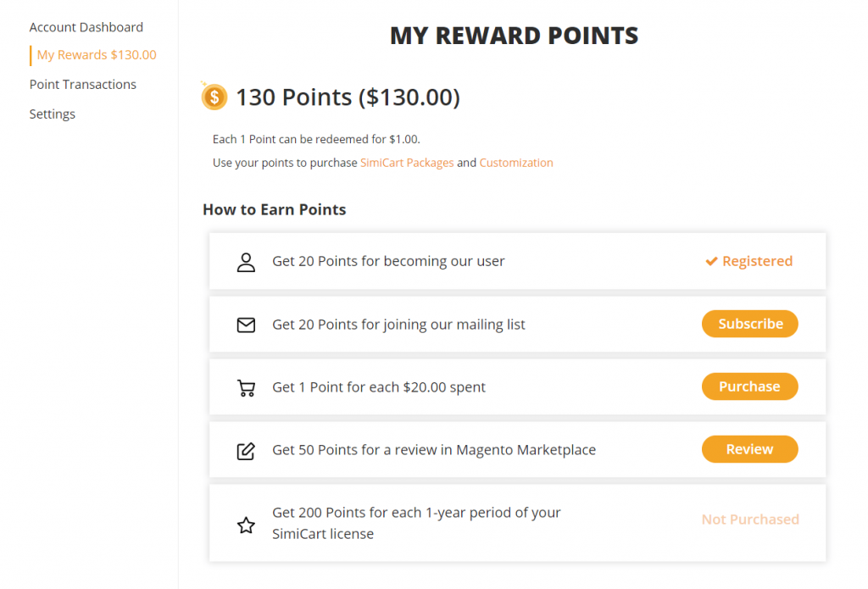Click the gold dollar coin icon
The height and width of the screenshot is (589, 868).
pos(214,97)
